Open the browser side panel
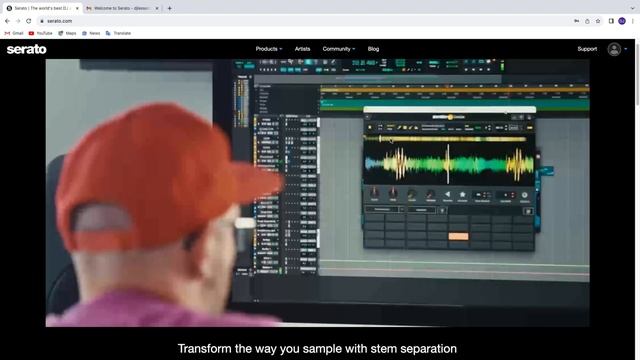The height and width of the screenshot is (360, 640). click(x=611, y=21)
